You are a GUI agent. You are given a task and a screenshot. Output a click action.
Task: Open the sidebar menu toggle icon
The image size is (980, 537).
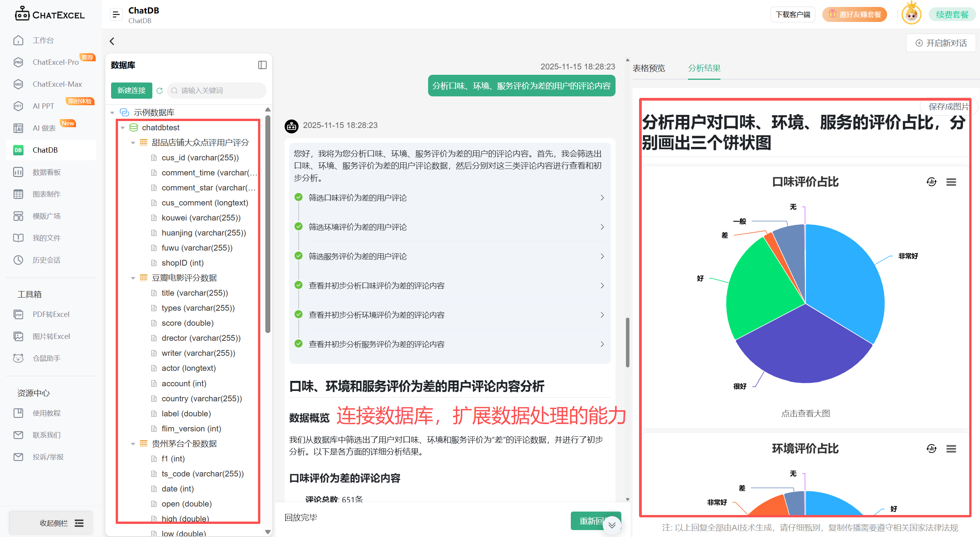click(116, 15)
